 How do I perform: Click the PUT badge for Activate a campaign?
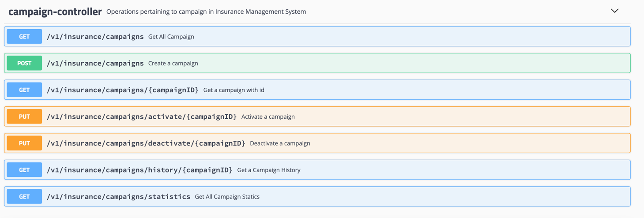coord(24,117)
